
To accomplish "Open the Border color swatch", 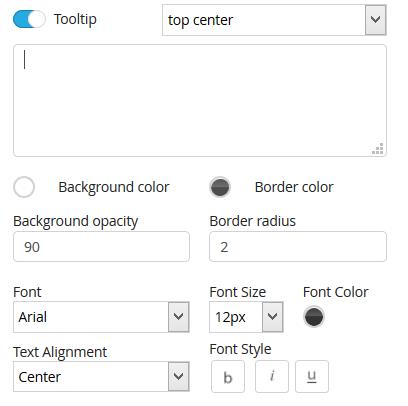I will point(220,187).
